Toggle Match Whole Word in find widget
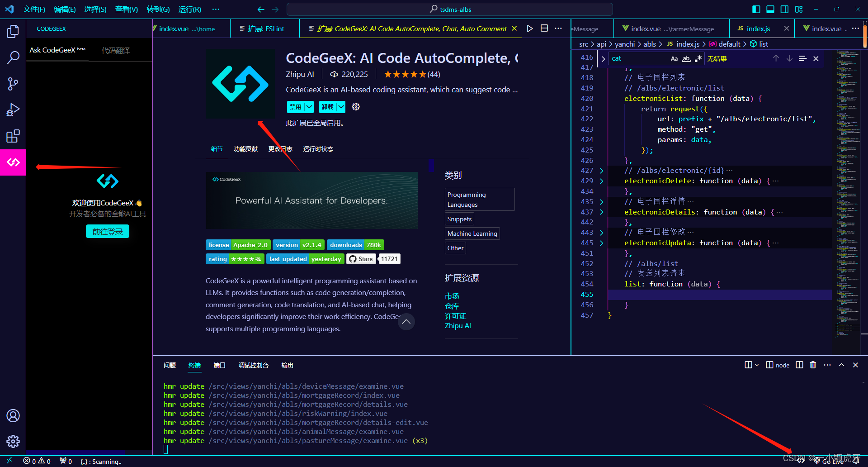Viewport: 868px width, 467px height. tap(686, 58)
